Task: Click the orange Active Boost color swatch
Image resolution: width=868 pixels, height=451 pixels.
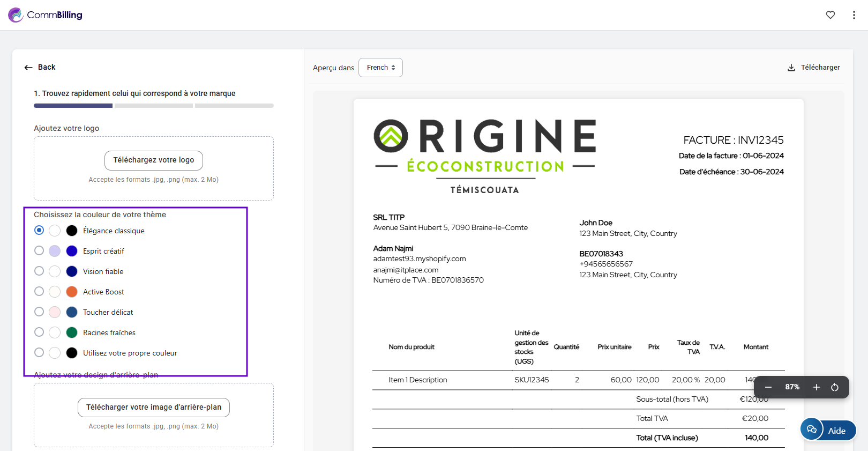Action: [72, 292]
